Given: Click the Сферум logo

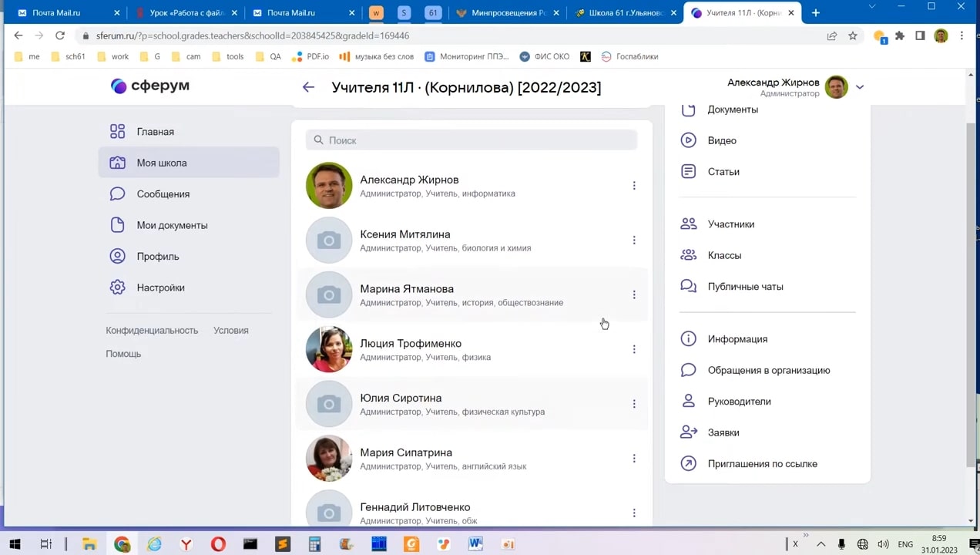Looking at the screenshot, I should pyautogui.click(x=150, y=86).
